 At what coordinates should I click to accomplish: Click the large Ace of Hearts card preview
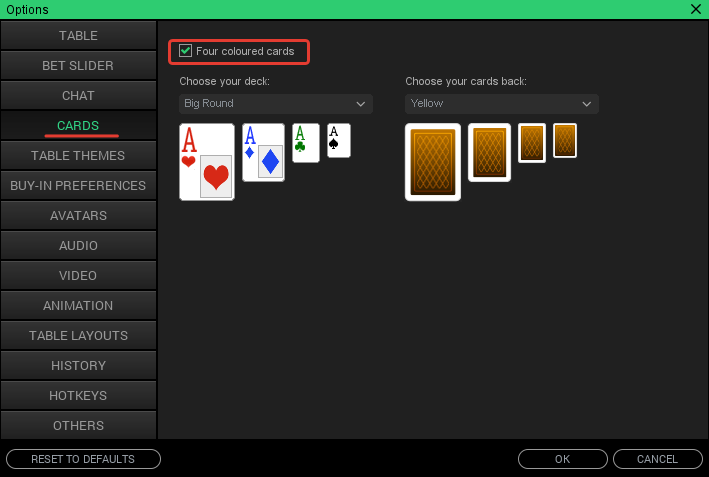pos(207,162)
